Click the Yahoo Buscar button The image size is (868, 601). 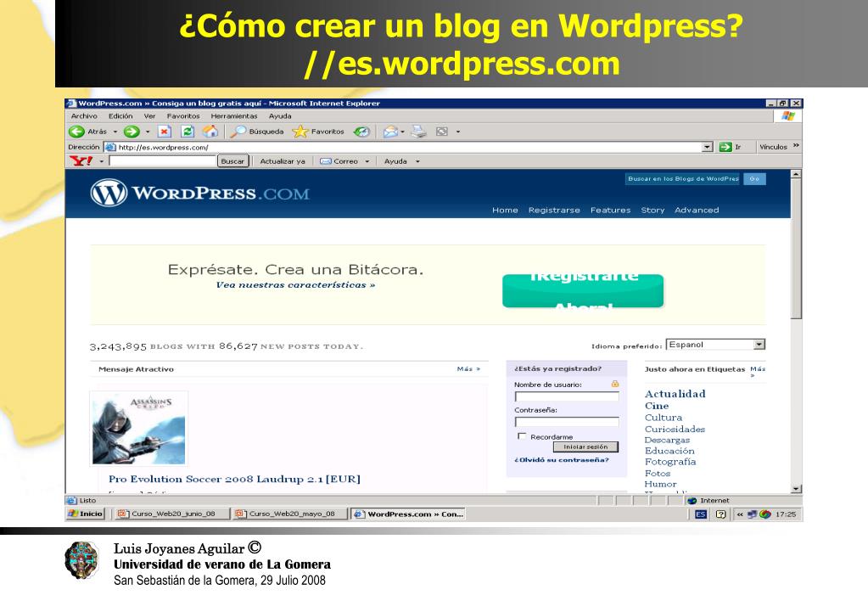(x=232, y=161)
